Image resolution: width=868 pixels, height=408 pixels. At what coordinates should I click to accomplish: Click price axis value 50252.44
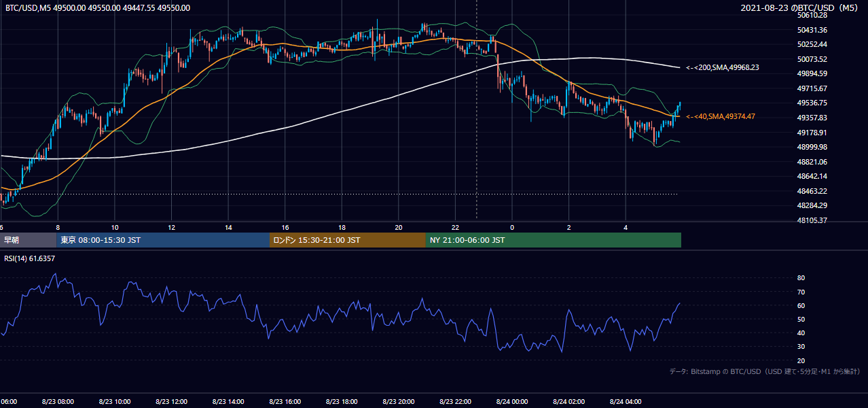click(x=812, y=44)
